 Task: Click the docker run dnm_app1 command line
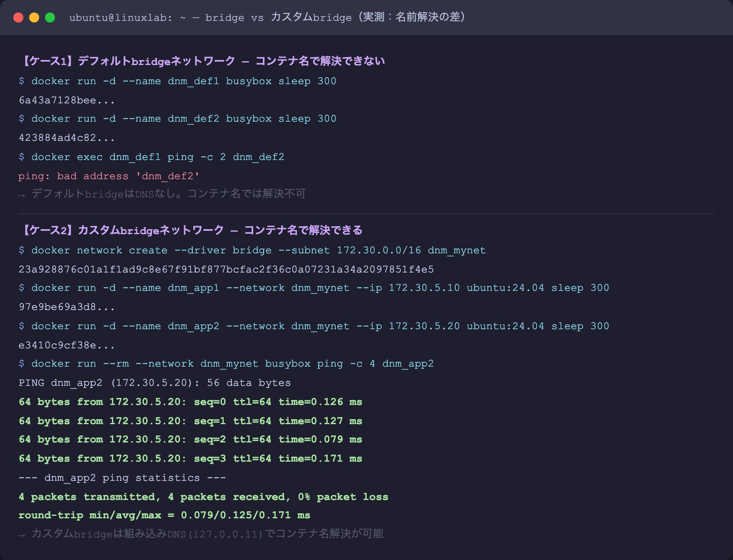(x=314, y=288)
